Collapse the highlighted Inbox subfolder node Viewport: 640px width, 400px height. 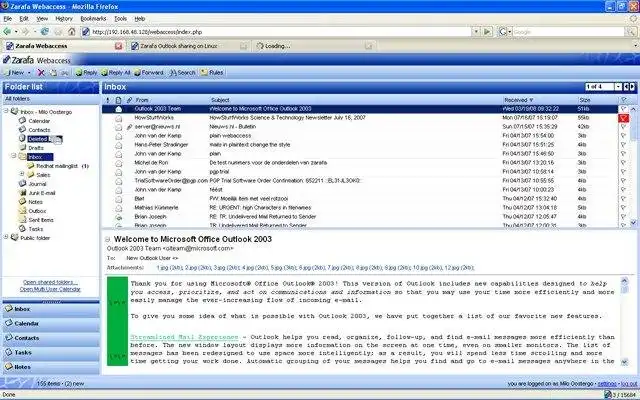pyautogui.click(x=13, y=156)
